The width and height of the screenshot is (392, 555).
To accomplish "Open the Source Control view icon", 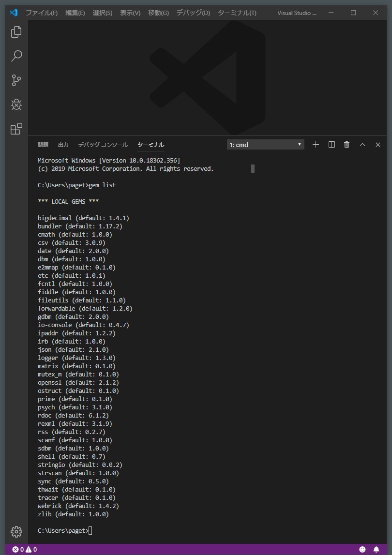I will [x=16, y=80].
